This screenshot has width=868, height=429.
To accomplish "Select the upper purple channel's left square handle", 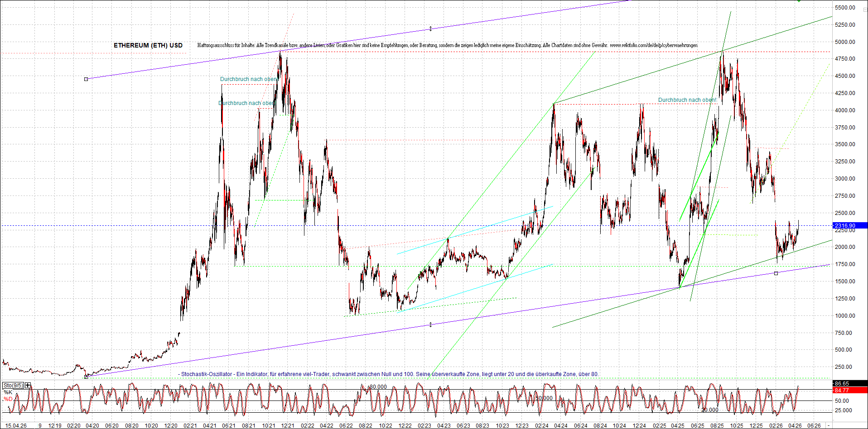I will coord(86,79).
